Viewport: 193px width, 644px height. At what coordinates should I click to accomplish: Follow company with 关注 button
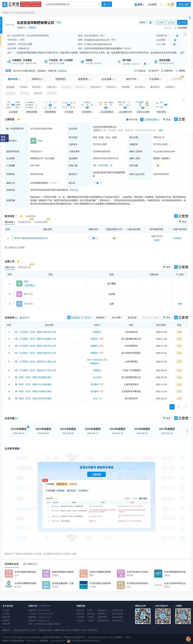(x=183, y=23)
